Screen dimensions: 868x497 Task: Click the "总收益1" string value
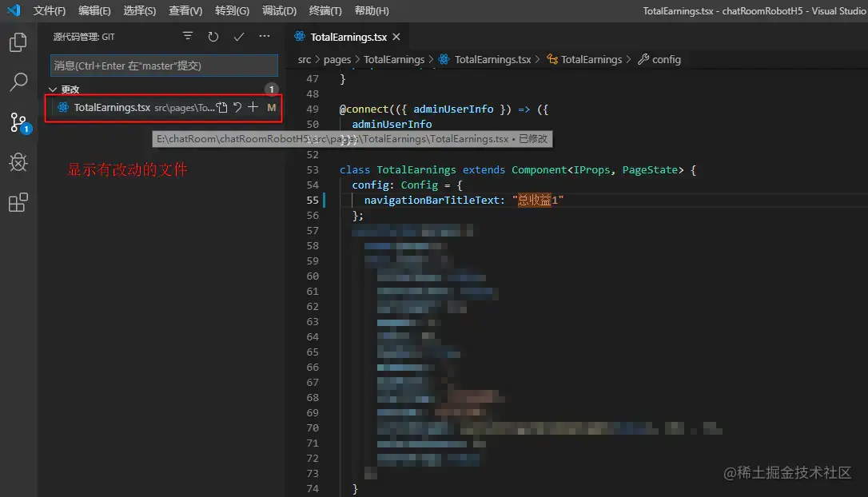click(538, 200)
